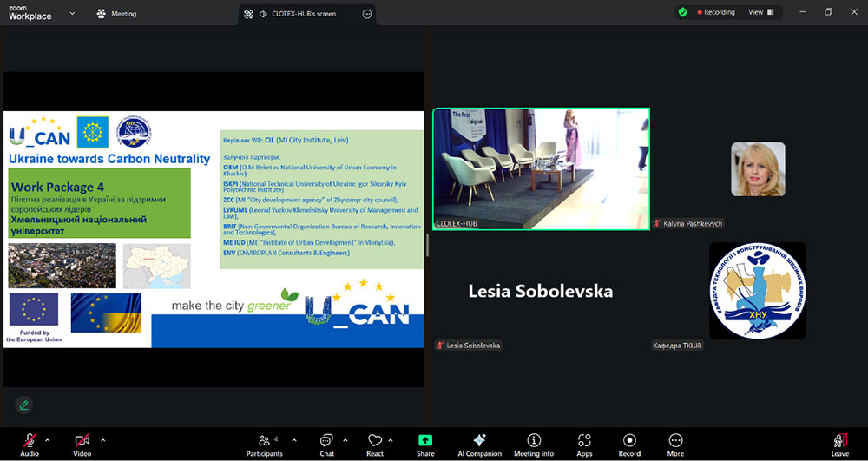
Task: Expand audio options chevron beside Audio
Action: click(47, 439)
